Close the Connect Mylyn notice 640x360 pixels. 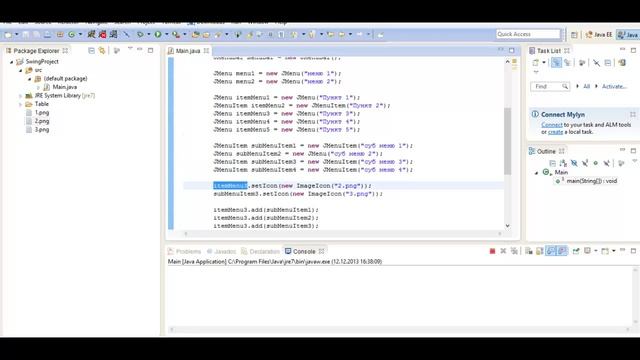click(x=633, y=115)
